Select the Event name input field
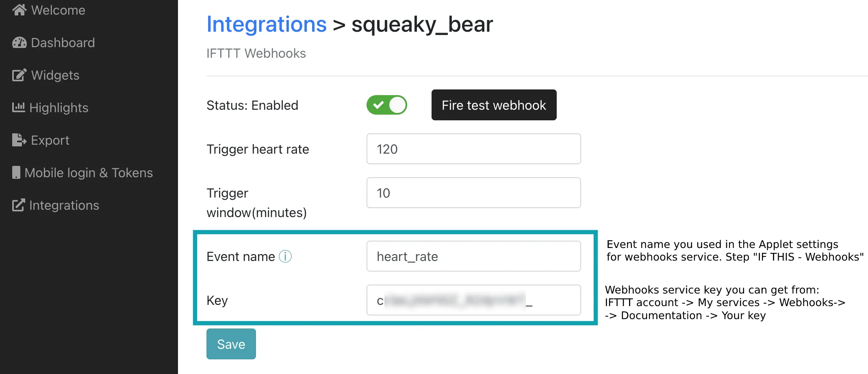The width and height of the screenshot is (868, 374). coord(473,256)
